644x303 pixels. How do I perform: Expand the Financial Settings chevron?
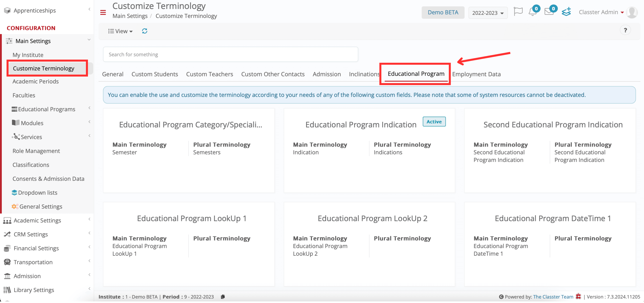89,247
